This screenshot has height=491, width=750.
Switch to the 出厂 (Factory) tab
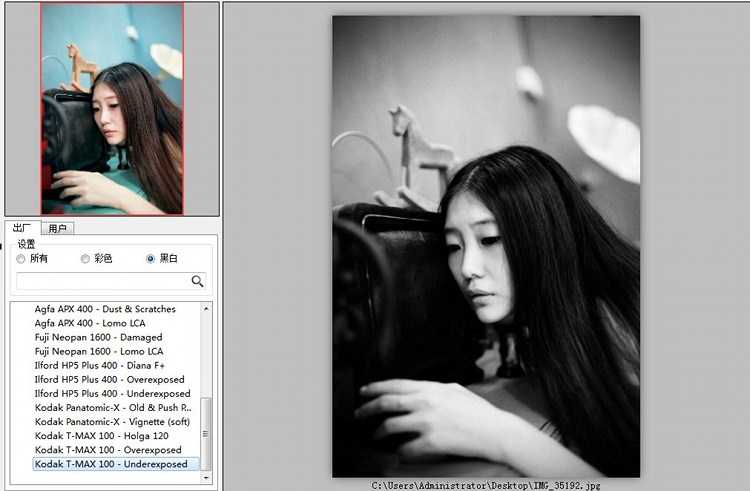(x=22, y=229)
